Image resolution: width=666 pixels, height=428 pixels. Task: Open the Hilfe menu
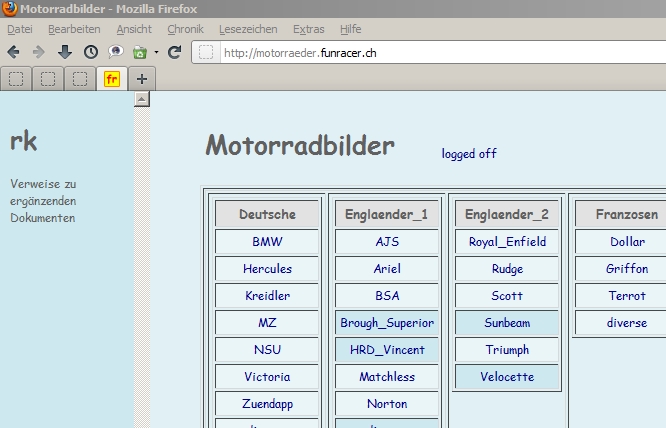[350, 29]
